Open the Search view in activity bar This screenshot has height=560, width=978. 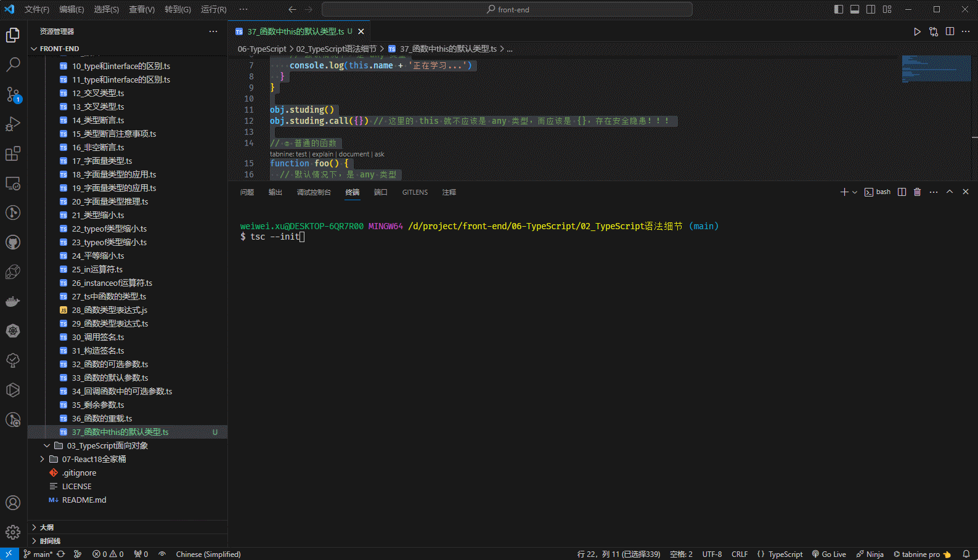(x=13, y=64)
